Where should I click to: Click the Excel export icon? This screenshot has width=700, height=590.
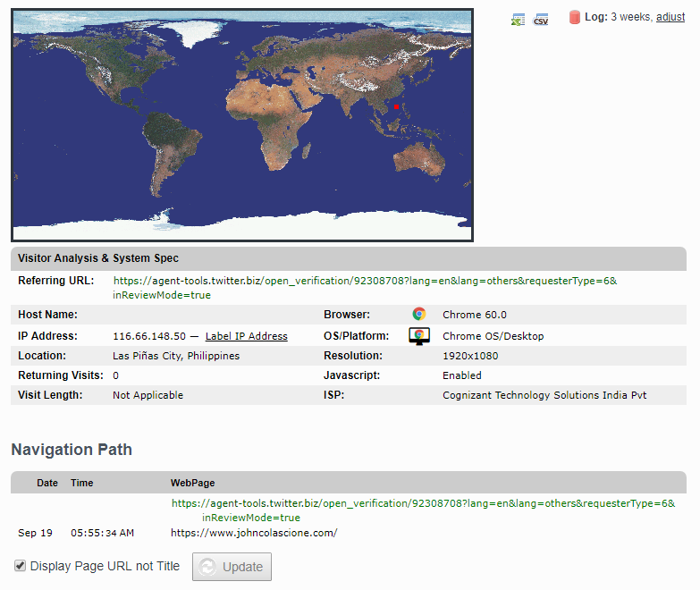[518, 19]
